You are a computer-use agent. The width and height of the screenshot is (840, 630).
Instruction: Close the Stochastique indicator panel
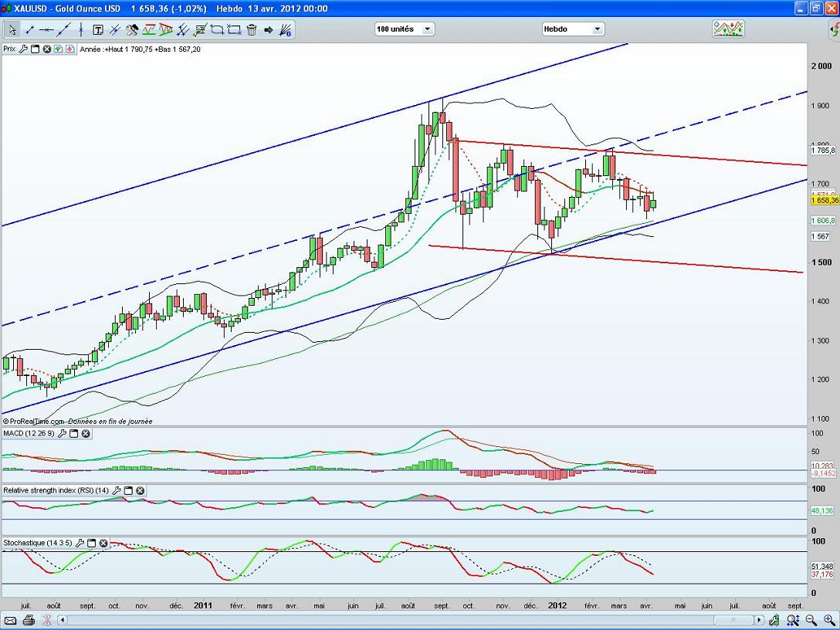(103, 543)
